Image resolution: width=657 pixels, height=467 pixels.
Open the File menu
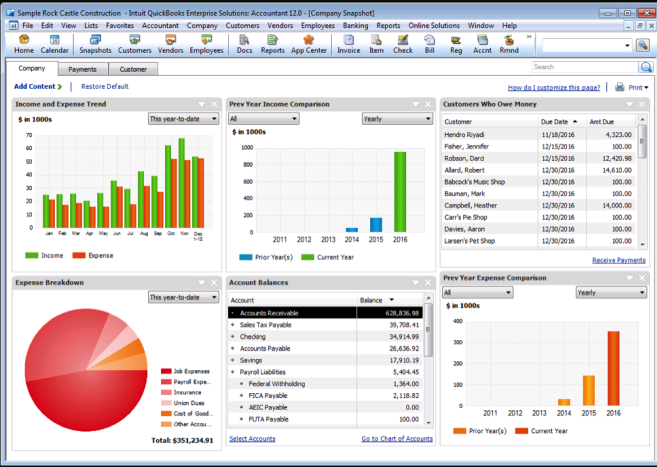[x=28, y=26]
